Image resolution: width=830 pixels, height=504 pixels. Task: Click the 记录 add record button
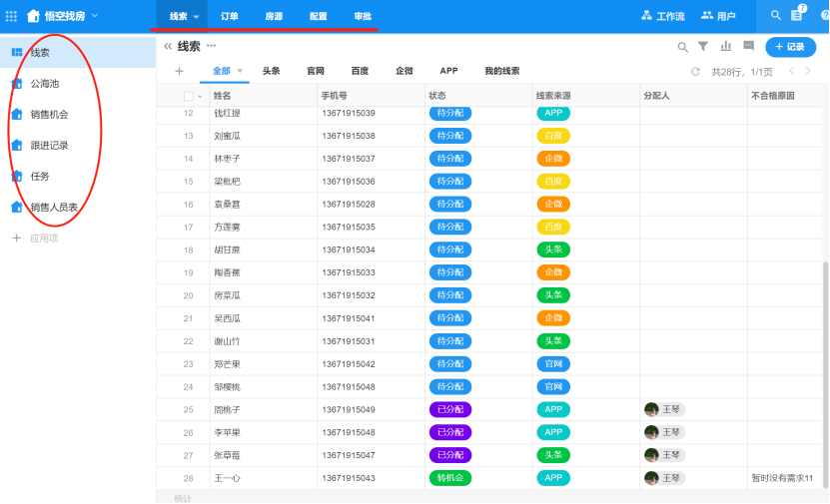[790, 47]
